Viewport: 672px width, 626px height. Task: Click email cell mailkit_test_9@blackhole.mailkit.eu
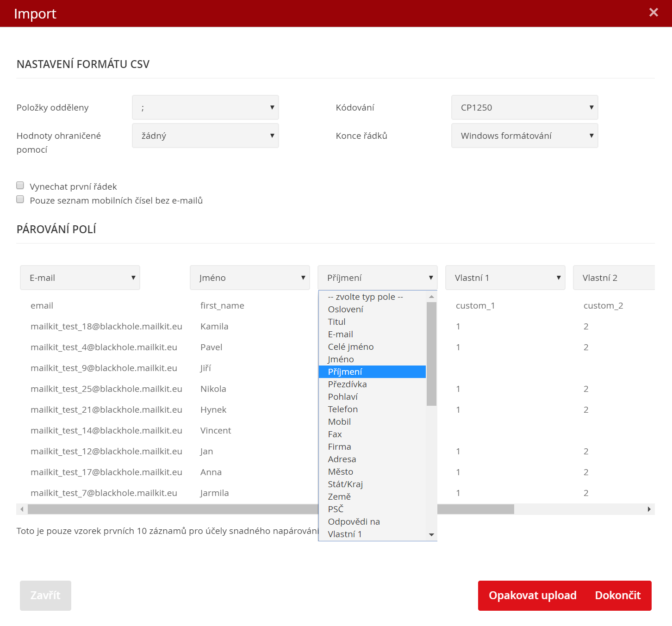point(104,368)
